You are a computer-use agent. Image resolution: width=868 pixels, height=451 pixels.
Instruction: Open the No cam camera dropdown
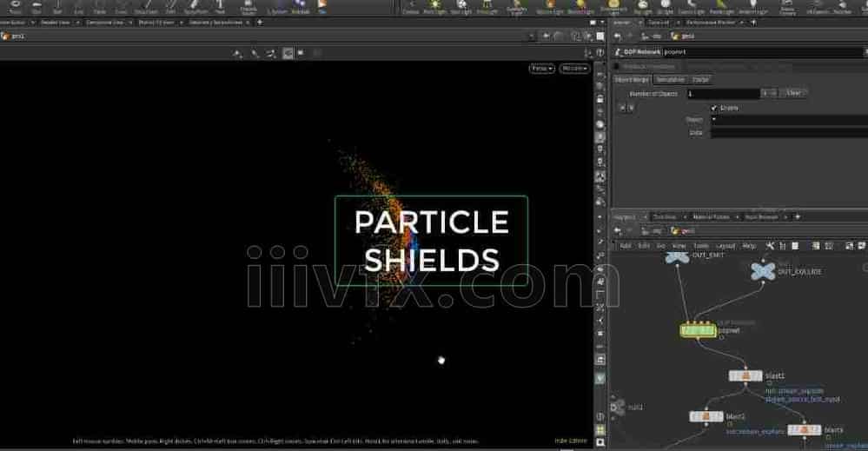574,69
